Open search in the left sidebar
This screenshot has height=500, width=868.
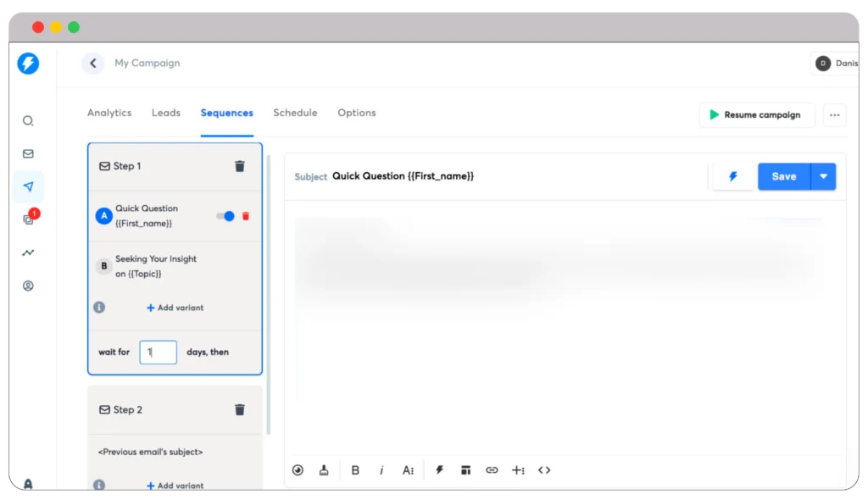(28, 121)
